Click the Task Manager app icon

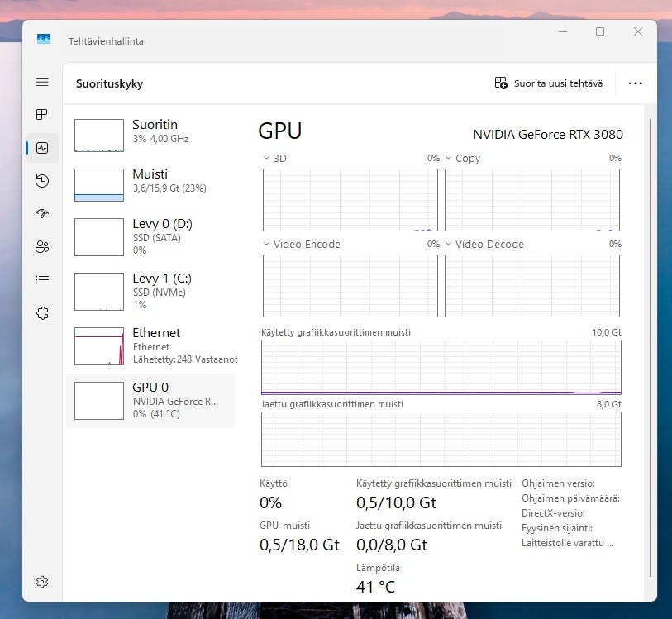pos(44,40)
